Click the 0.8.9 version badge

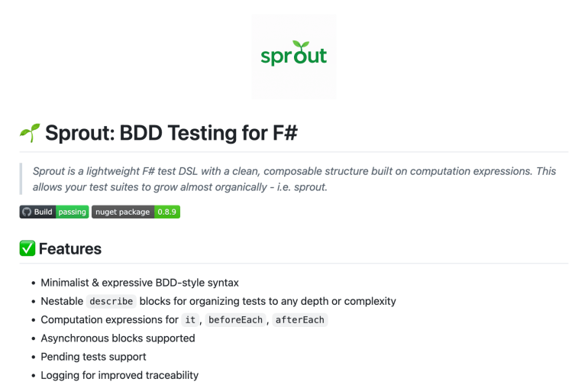pos(167,212)
